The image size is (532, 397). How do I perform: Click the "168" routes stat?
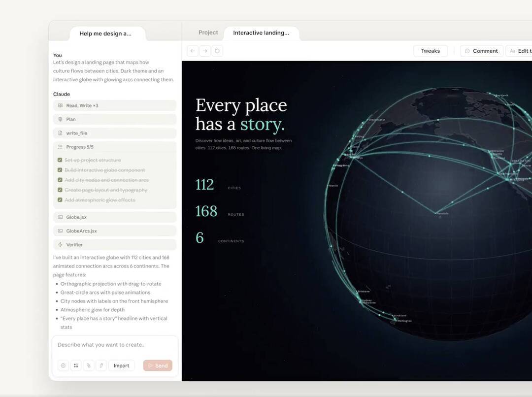tap(206, 211)
